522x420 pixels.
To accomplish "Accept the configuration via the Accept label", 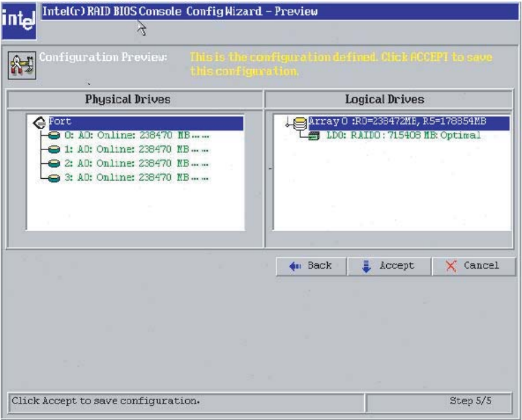I will tap(397, 265).
